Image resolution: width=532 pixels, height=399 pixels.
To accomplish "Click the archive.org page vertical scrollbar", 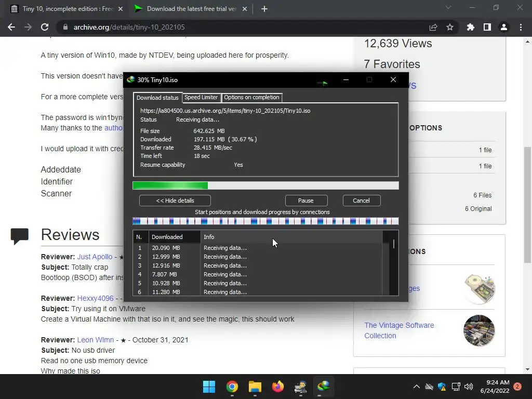I will pos(527,205).
